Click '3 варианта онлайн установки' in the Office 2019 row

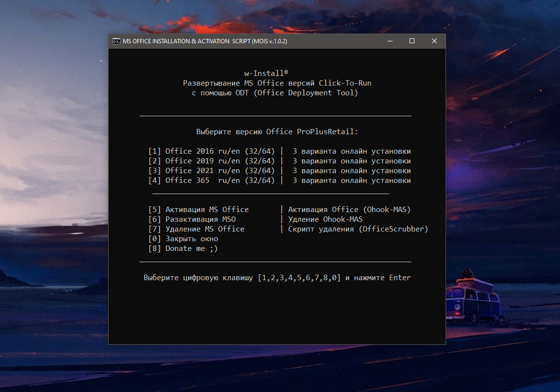[x=352, y=161]
